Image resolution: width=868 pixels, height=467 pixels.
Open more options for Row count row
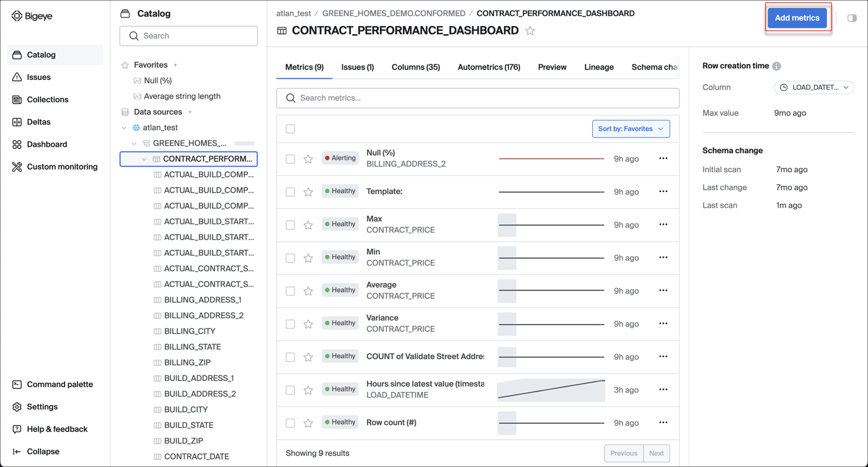point(663,422)
